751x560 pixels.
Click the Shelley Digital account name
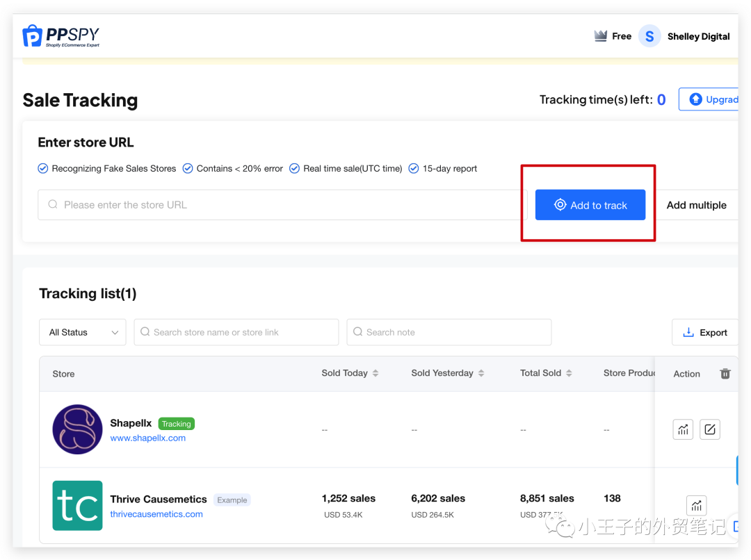point(698,36)
